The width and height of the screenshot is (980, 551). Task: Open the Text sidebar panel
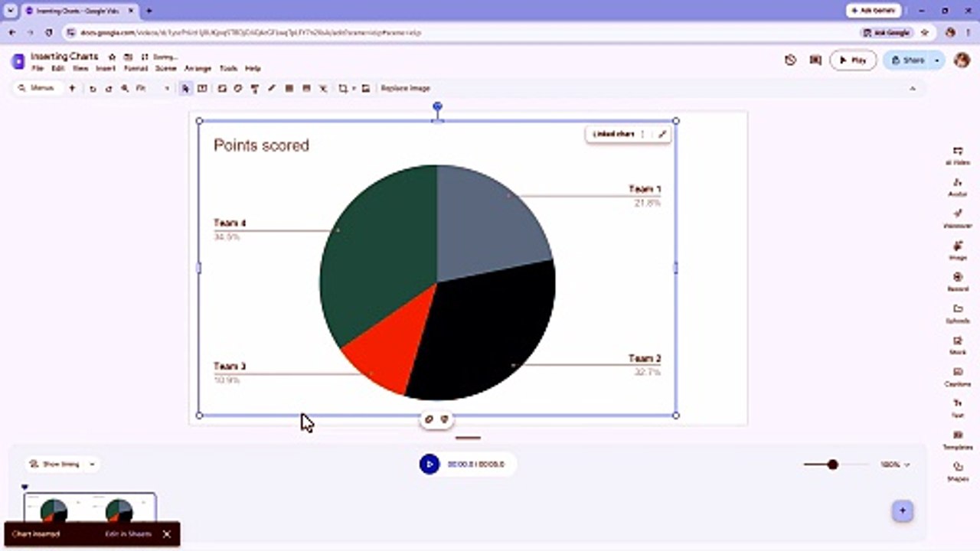[958, 408]
